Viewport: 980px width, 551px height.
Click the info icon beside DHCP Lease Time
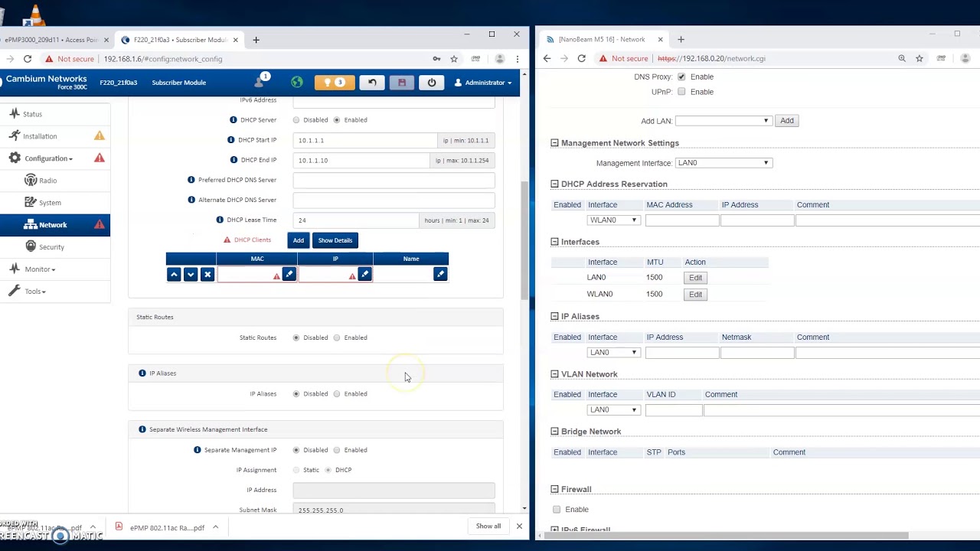(x=220, y=220)
